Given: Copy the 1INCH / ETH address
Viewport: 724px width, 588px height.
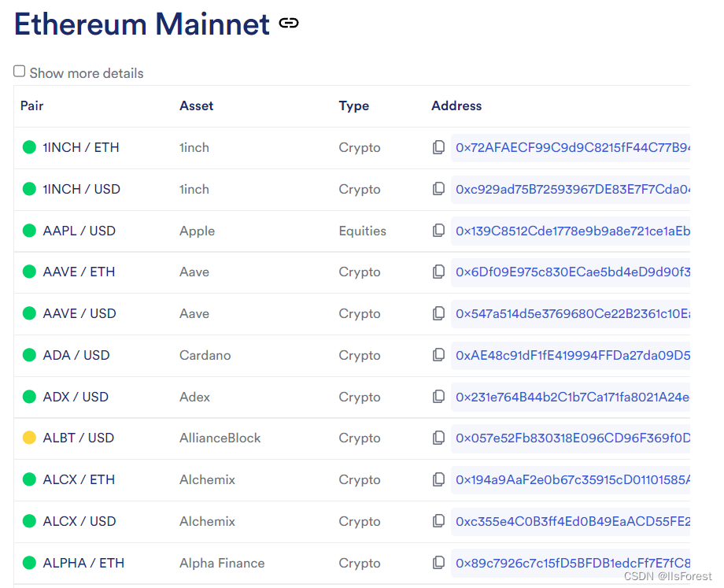Looking at the screenshot, I should tap(438, 147).
